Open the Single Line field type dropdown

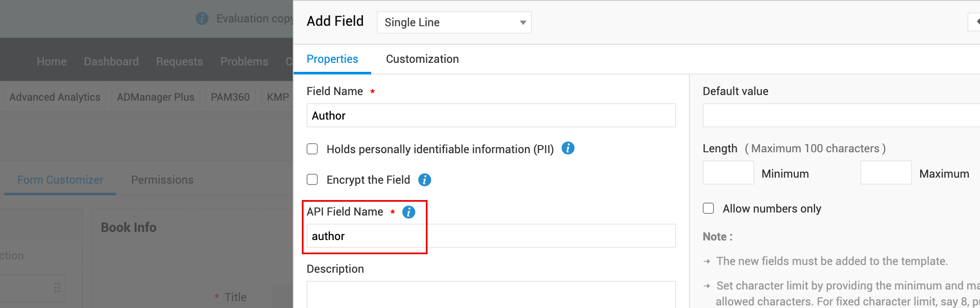pos(454,22)
